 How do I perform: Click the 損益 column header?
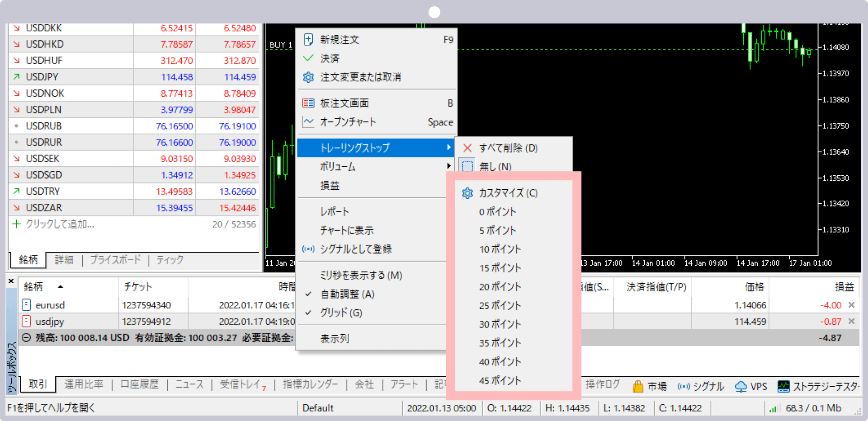(844, 287)
